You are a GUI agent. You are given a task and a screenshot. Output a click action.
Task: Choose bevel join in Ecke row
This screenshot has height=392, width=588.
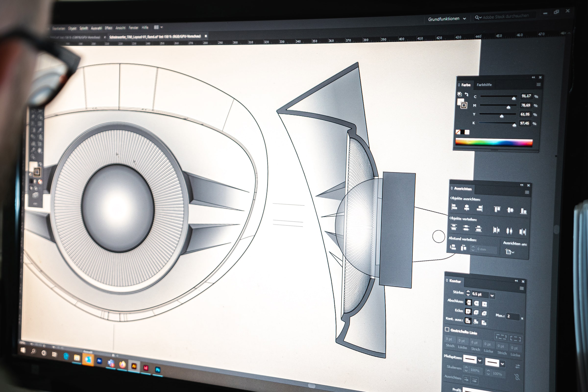[x=484, y=313]
